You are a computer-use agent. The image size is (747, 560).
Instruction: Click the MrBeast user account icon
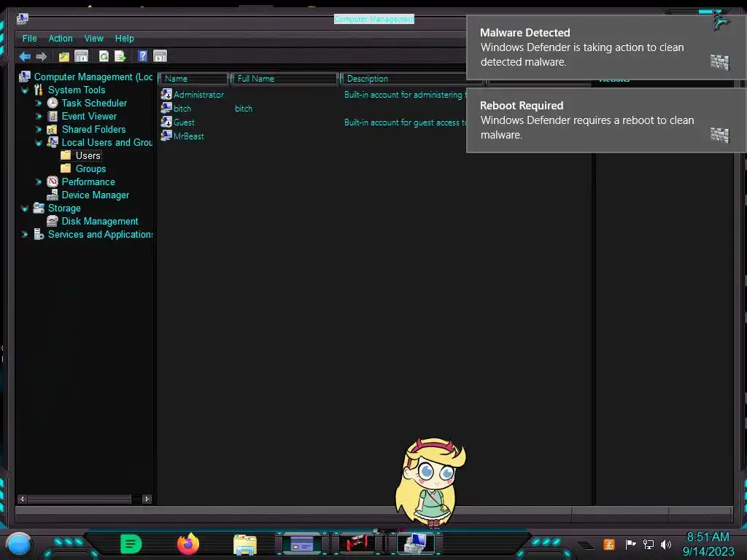pyautogui.click(x=166, y=136)
